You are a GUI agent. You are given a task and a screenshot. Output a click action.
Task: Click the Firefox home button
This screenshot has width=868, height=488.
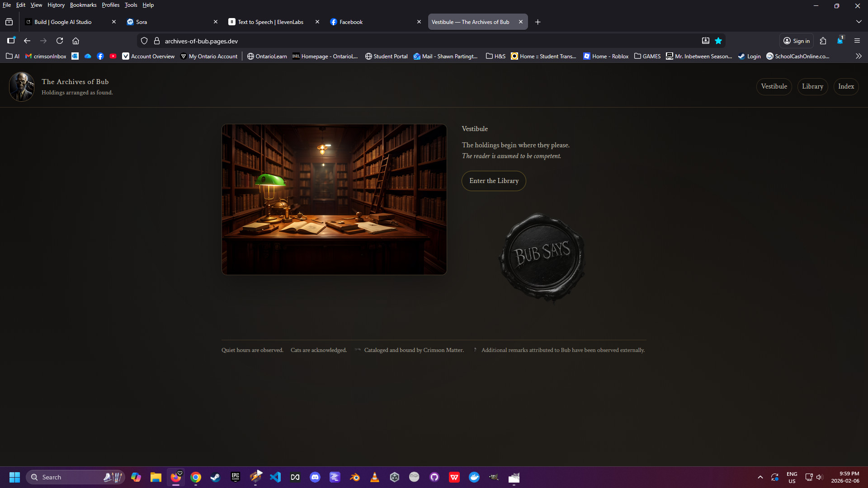[x=75, y=41]
